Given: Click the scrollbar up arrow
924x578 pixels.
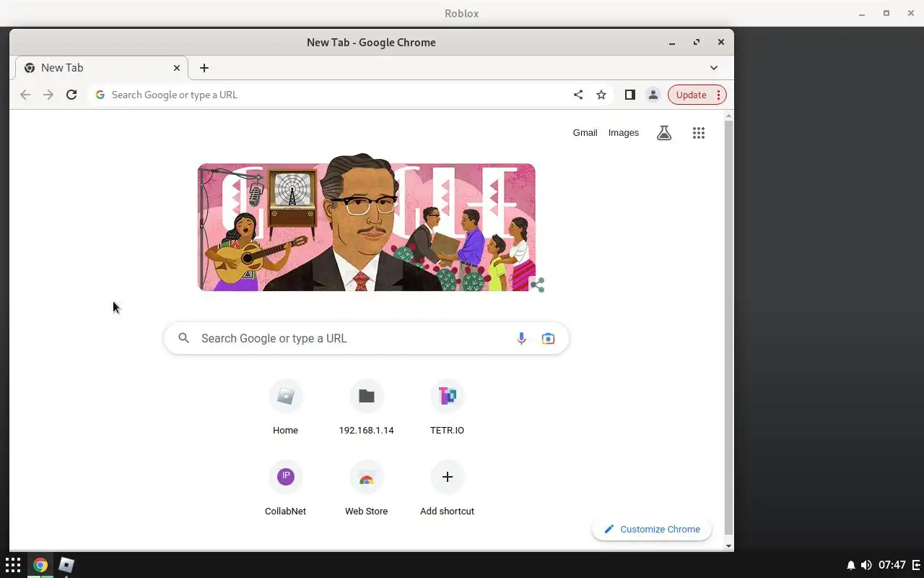Looking at the screenshot, I should [728, 116].
